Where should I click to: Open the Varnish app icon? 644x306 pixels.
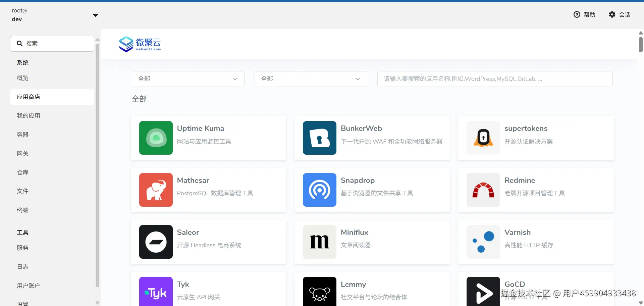483,242
